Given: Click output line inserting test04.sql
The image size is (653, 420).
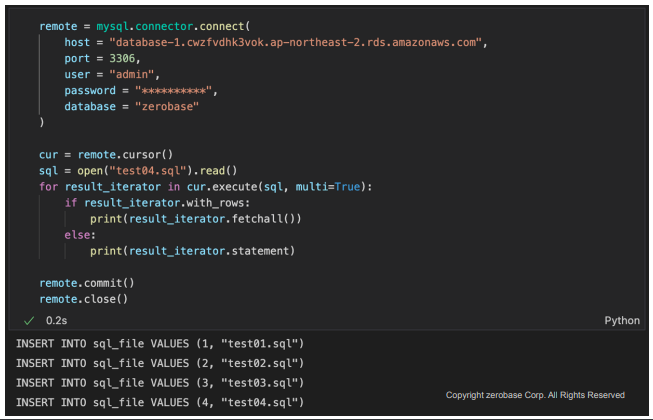Looking at the screenshot, I should click(160, 403).
